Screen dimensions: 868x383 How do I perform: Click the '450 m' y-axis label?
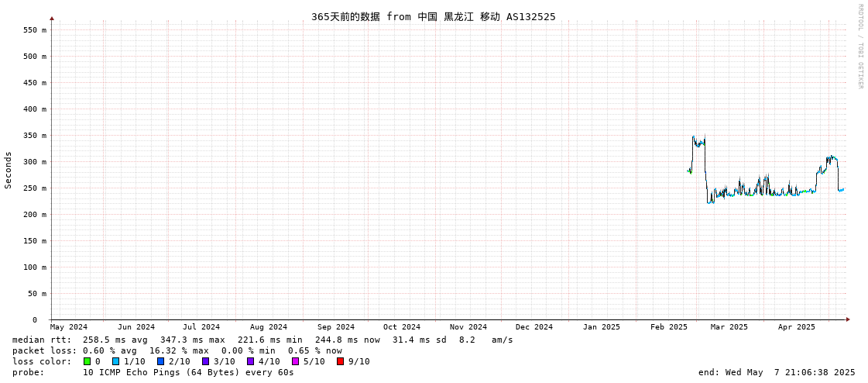[x=35, y=83]
